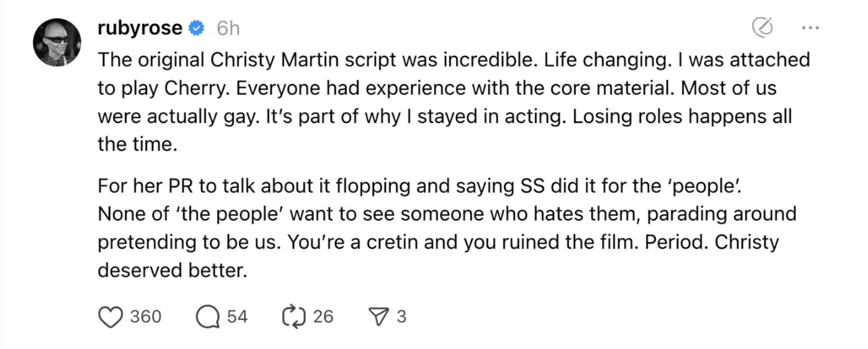Click the text 'deserved better.'
Viewport: 868px width, 349px height.
(172, 271)
